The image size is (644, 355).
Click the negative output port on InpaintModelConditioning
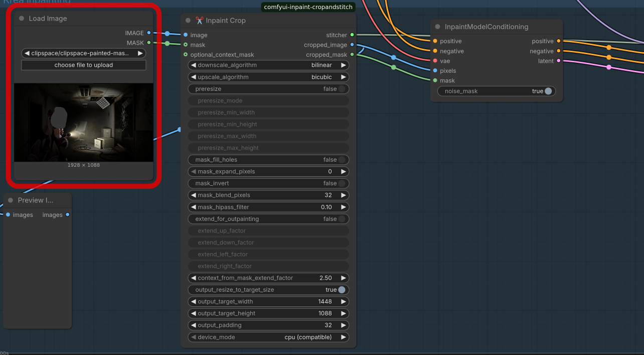coord(559,51)
